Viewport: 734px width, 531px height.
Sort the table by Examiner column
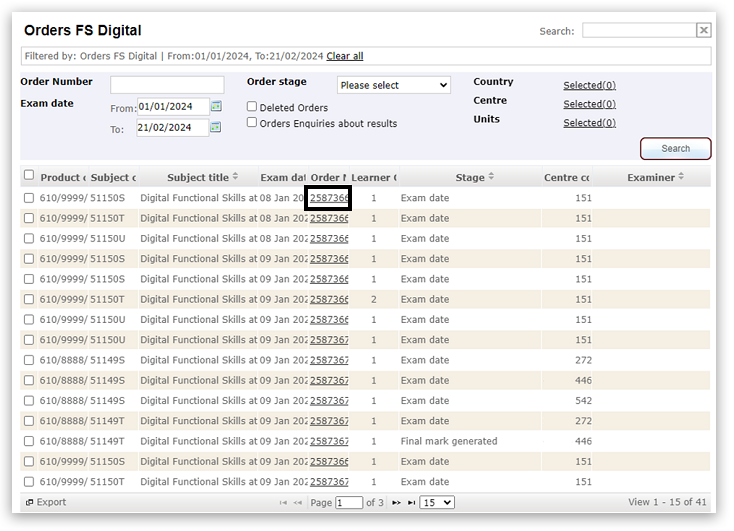(x=681, y=177)
